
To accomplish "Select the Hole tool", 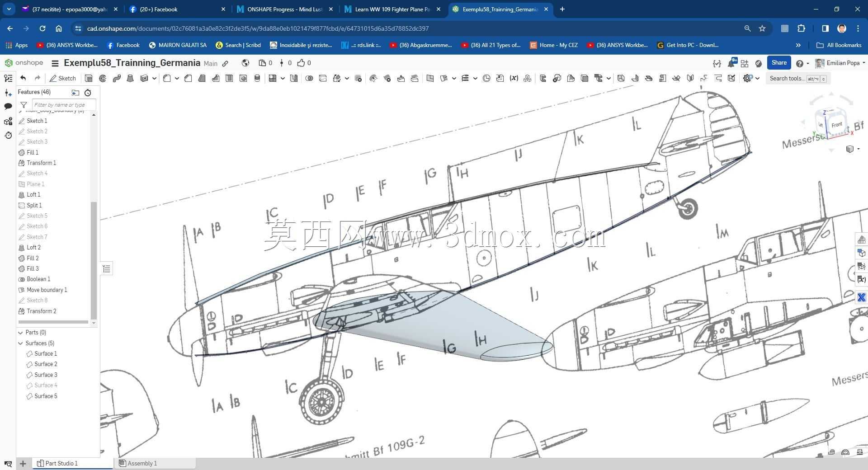I will (243, 78).
